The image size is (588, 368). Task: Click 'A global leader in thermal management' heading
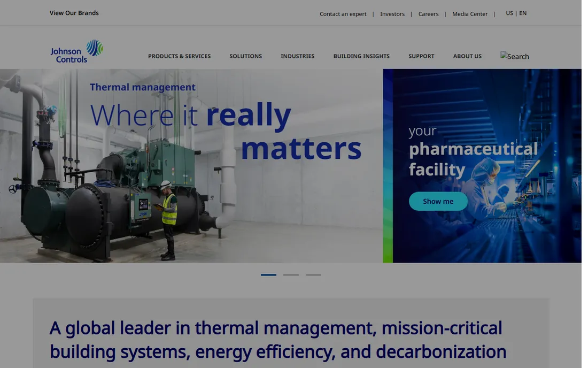point(278,340)
